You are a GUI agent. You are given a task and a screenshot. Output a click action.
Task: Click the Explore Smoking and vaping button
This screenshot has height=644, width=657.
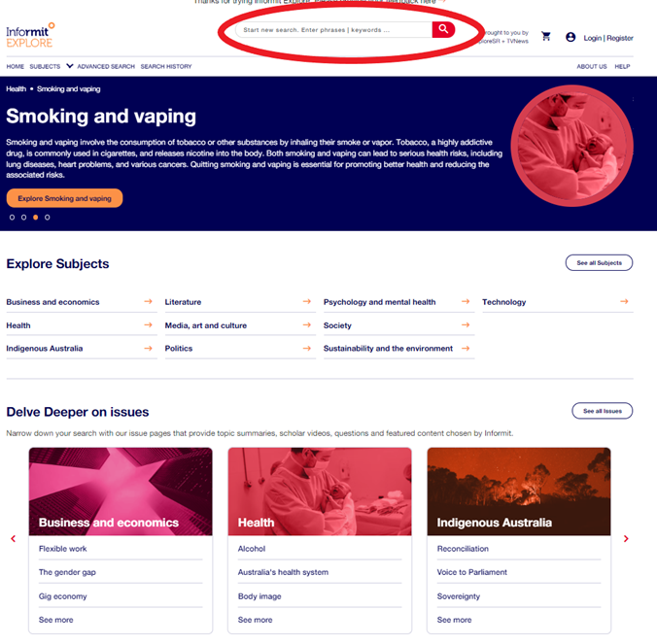pos(64,198)
